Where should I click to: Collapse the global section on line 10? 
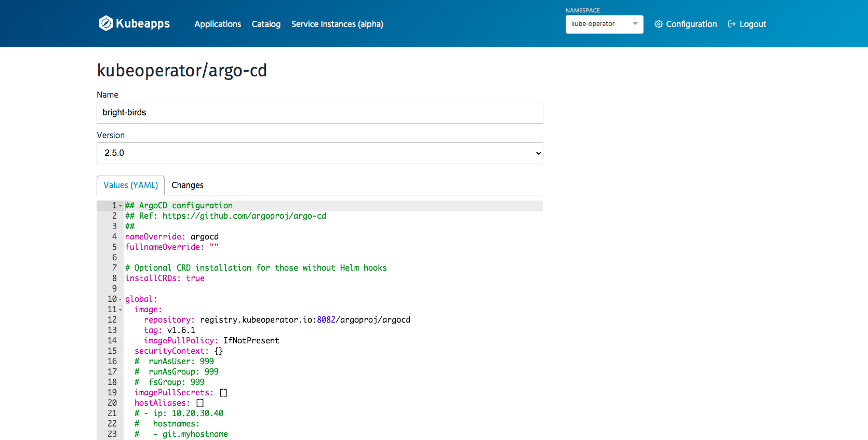(x=121, y=299)
